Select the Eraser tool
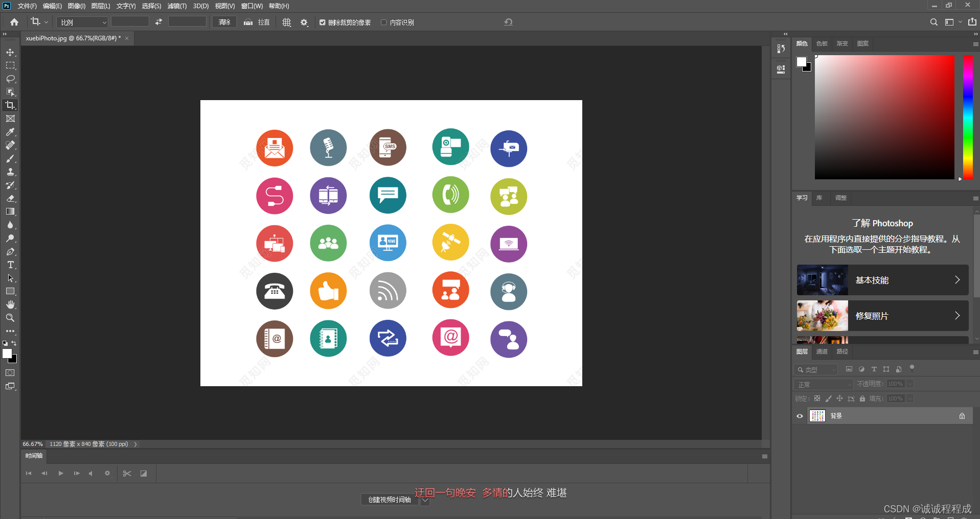 click(10, 198)
